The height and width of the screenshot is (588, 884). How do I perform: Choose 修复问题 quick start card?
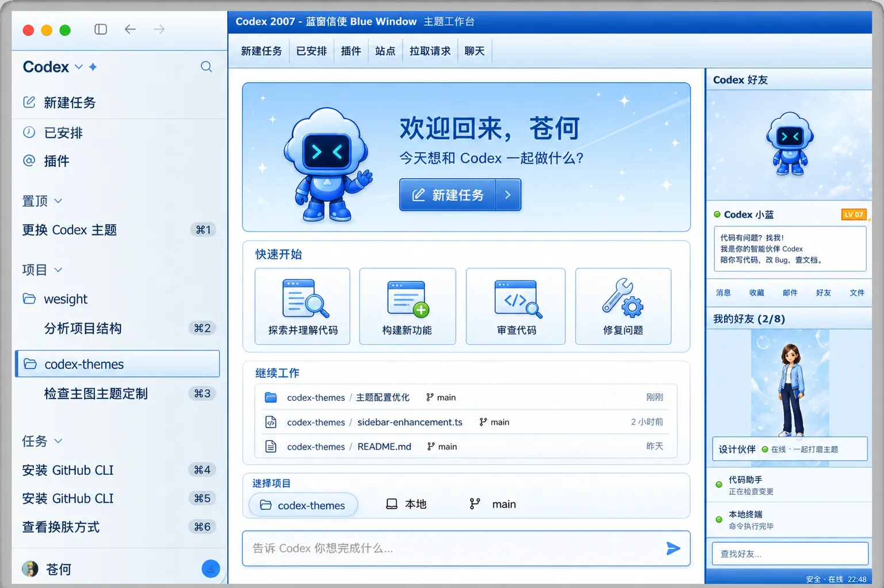tap(623, 306)
